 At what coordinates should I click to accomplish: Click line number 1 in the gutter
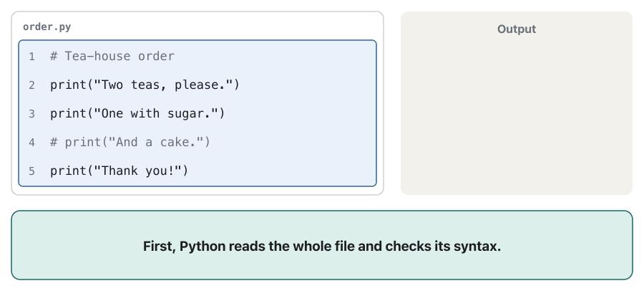click(x=31, y=57)
